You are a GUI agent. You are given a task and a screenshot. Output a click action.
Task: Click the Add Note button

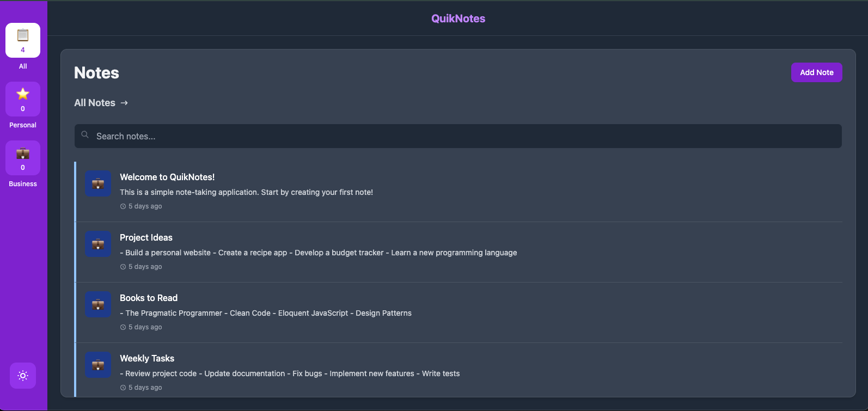[x=816, y=72]
